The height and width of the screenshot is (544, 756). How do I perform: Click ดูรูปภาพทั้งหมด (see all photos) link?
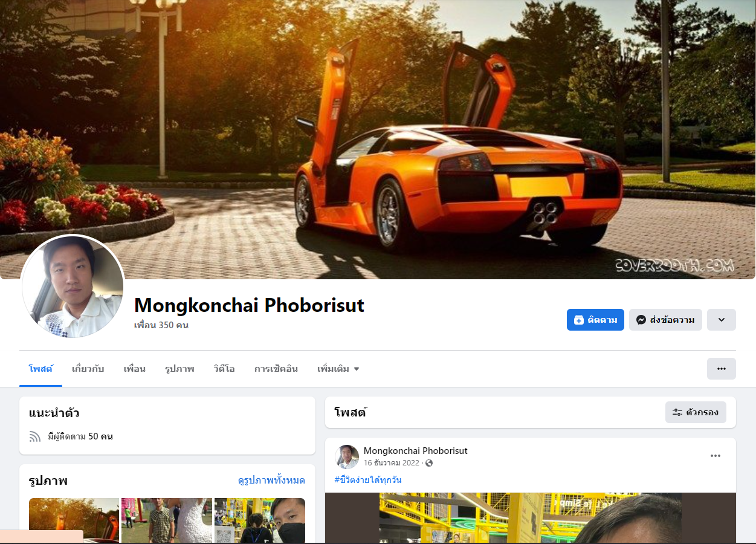pyautogui.click(x=271, y=481)
